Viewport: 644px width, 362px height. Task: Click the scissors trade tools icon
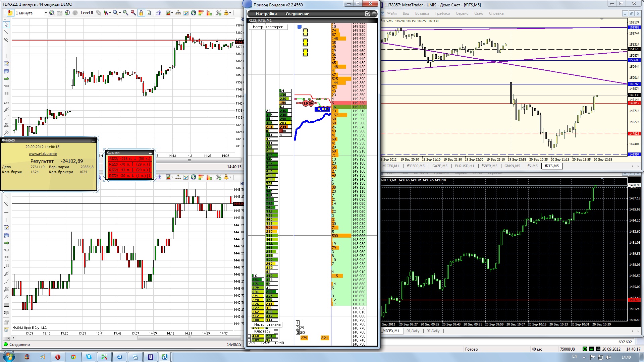coord(219,13)
